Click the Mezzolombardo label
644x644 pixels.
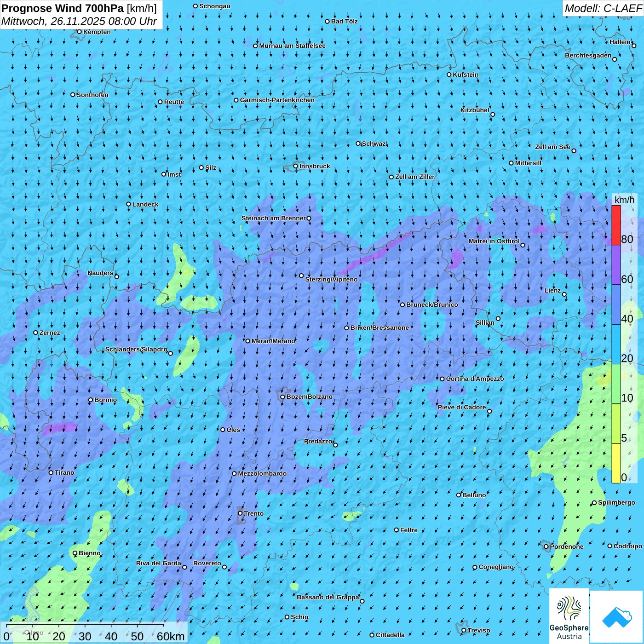pyautogui.click(x=262, y=473)
